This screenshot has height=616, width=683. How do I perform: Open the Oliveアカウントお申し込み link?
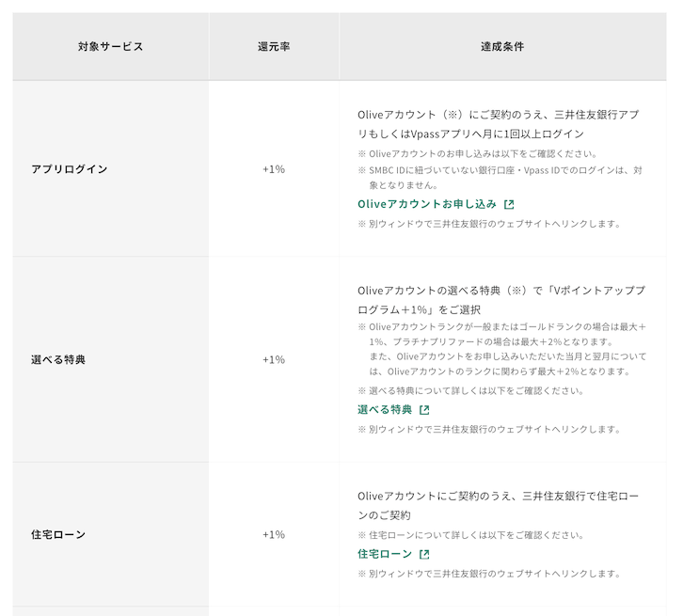[x=427, y=204]
